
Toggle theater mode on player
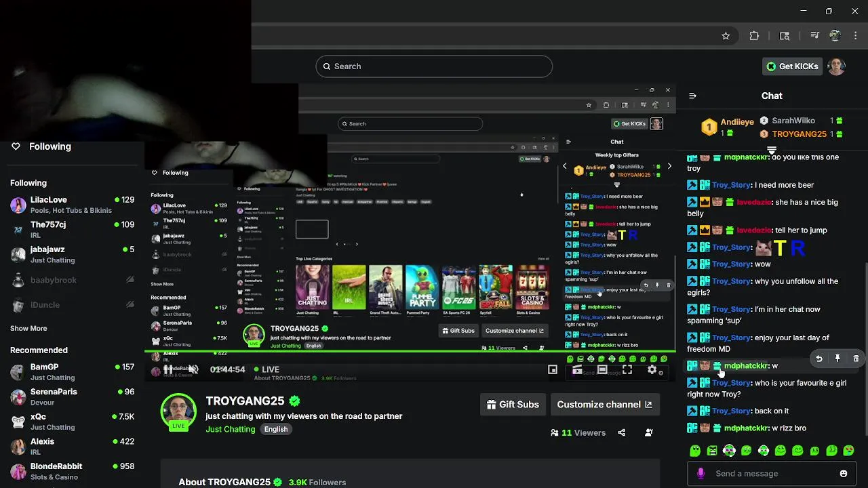pyautogui.click(x=602, y=369)
